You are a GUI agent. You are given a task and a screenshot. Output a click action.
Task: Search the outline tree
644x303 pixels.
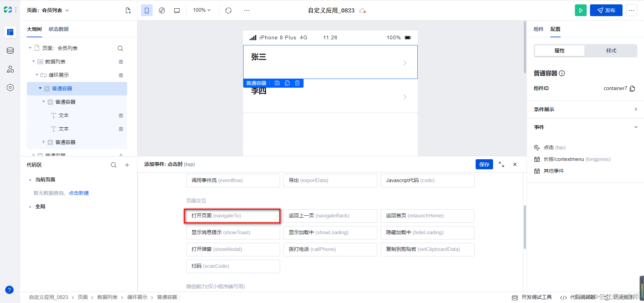point(120,48)
